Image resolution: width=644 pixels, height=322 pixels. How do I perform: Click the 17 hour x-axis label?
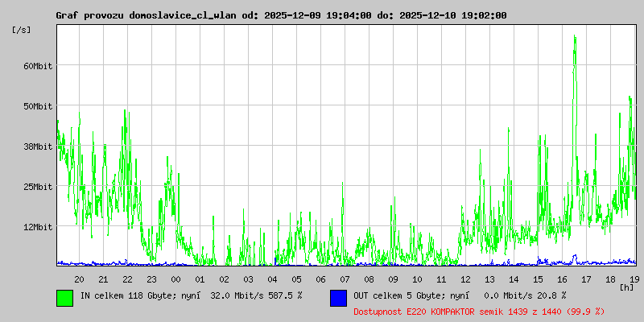click(587, 279)
